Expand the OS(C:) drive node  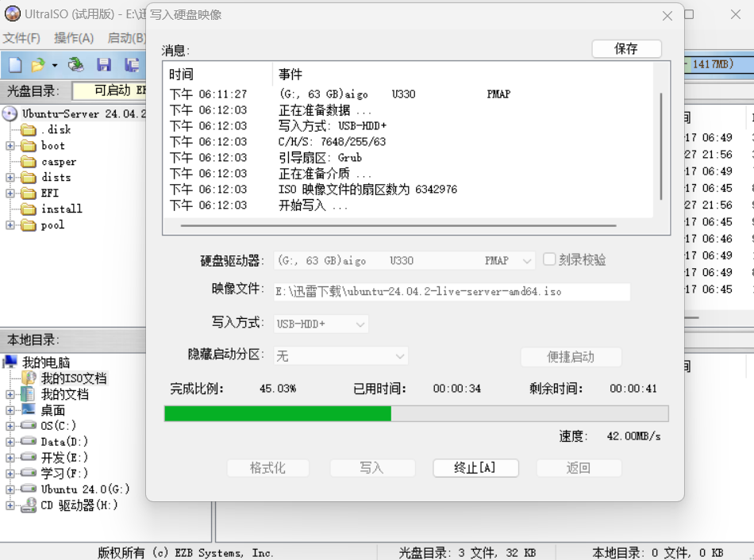(10, 426)
